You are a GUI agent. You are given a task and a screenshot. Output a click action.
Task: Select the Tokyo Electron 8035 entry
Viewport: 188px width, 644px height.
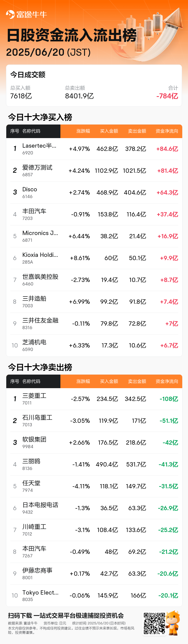coord(94,596)
